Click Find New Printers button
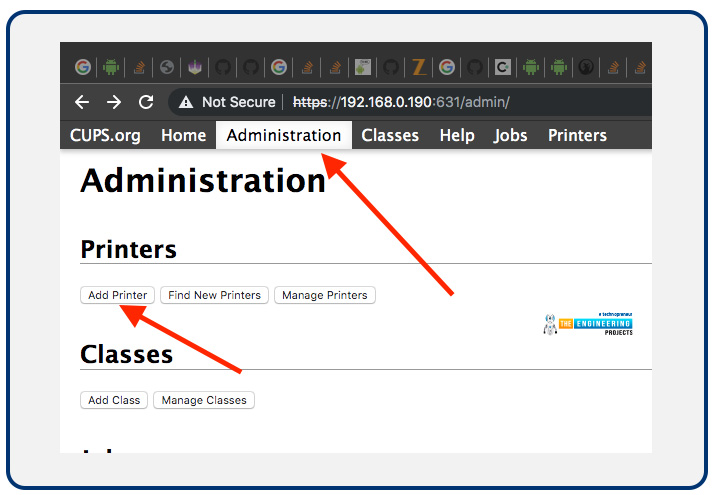 tap(214, 295)
